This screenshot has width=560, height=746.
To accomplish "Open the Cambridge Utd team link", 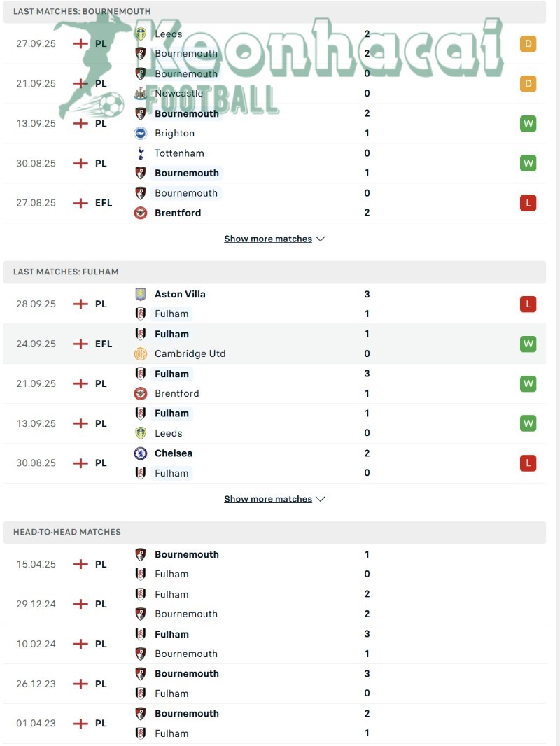I will coord(190,353).
